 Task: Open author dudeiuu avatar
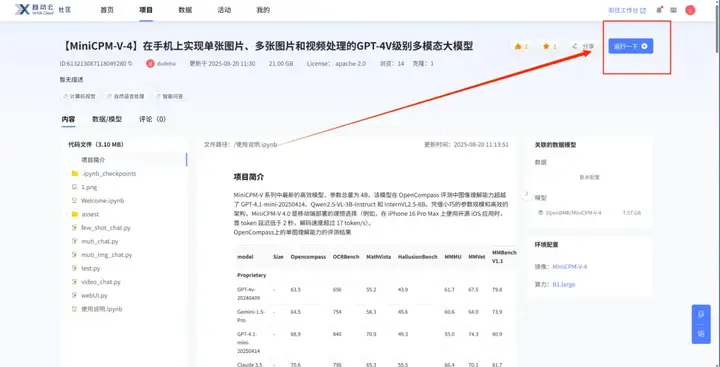coord(150,63)
